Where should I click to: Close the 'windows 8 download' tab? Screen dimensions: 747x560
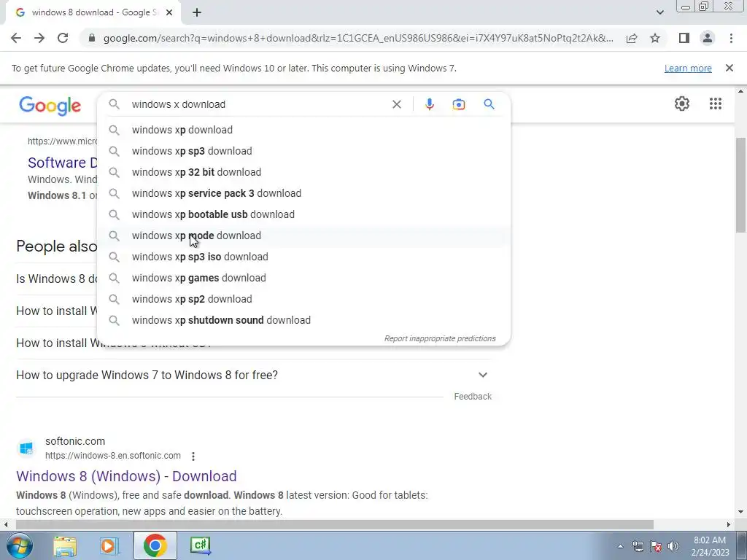click(x=169, y=12)
